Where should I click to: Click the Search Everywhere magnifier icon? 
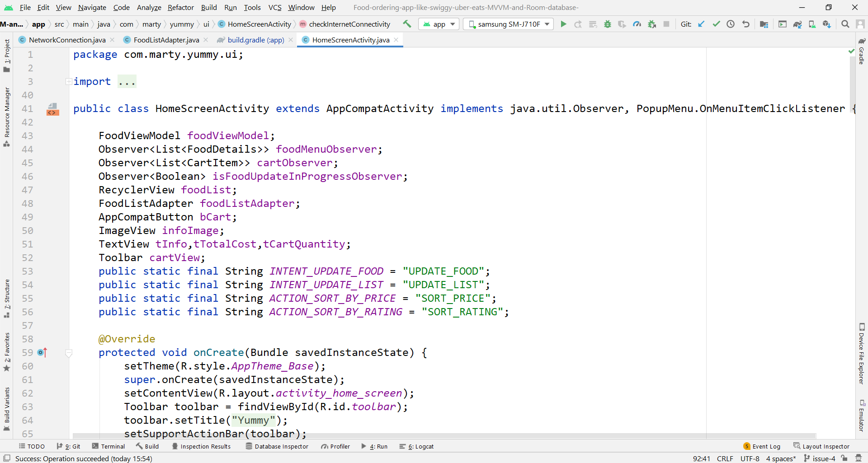tap(845, 24)
